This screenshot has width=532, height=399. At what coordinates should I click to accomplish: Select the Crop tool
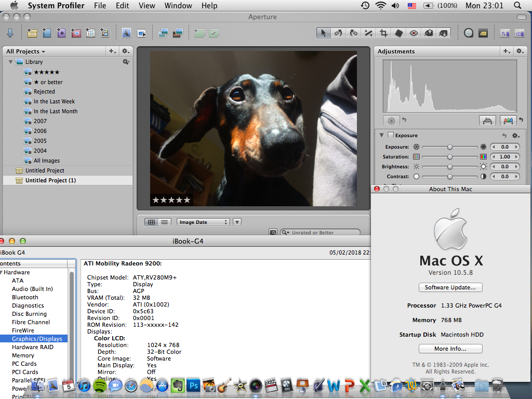click(x=383, y=33)
